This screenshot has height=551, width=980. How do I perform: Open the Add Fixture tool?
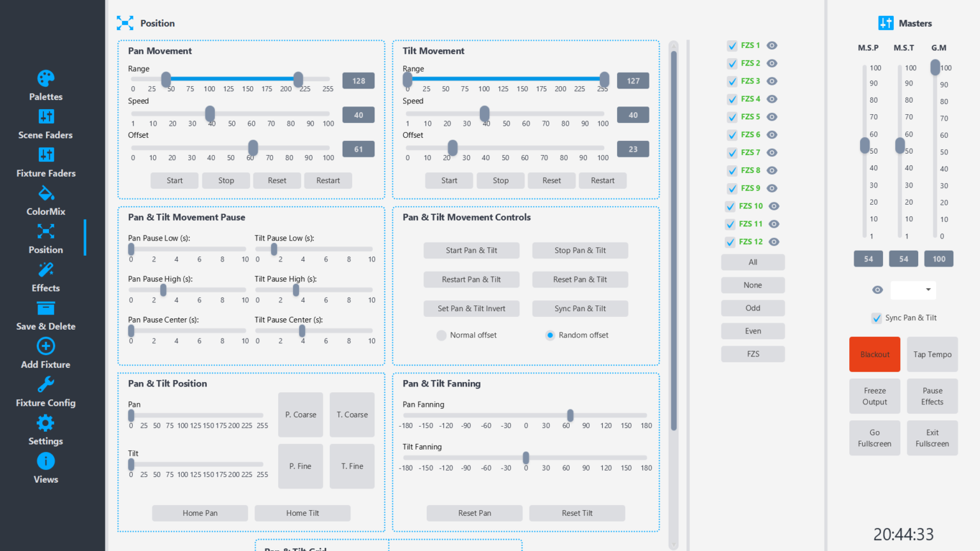(x=45, y=346)
